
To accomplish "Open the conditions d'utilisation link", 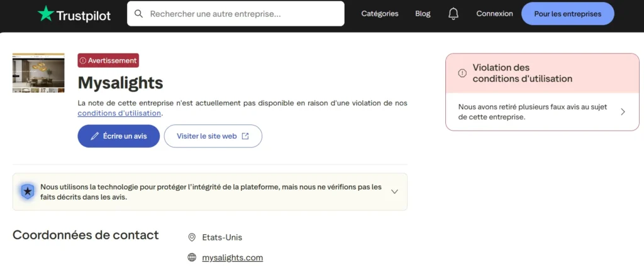I will (x=119, y=113).
